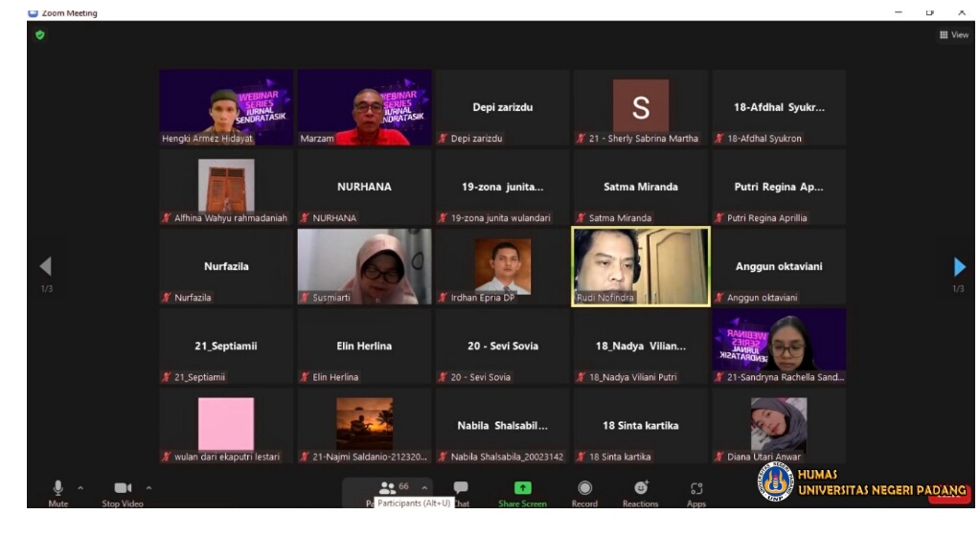Expand the arrow beside Participants count
Screen dimensions: 980x559
click(424, 488)
